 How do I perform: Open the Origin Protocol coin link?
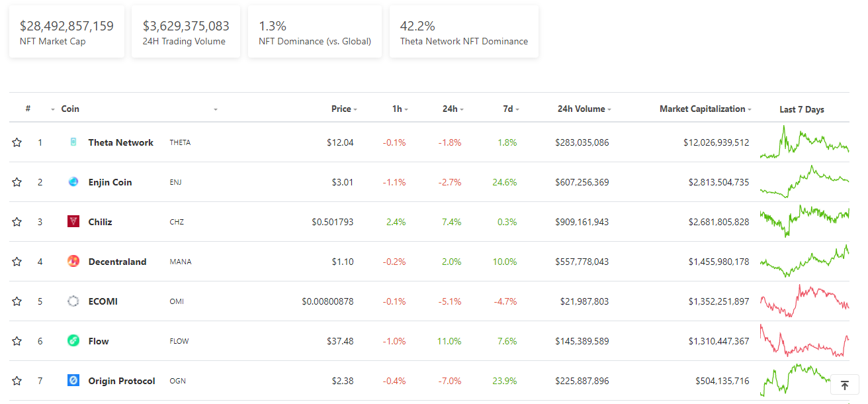tap(122, 381)
